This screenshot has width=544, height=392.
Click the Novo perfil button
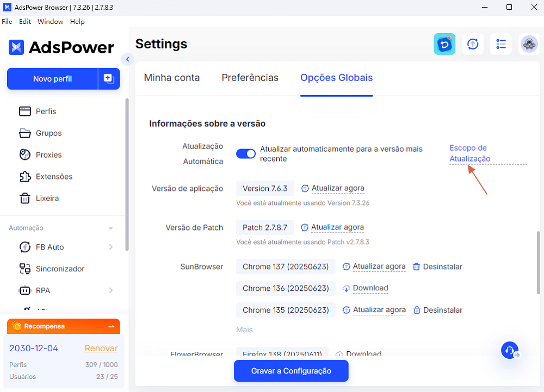(x=52, y=79)
